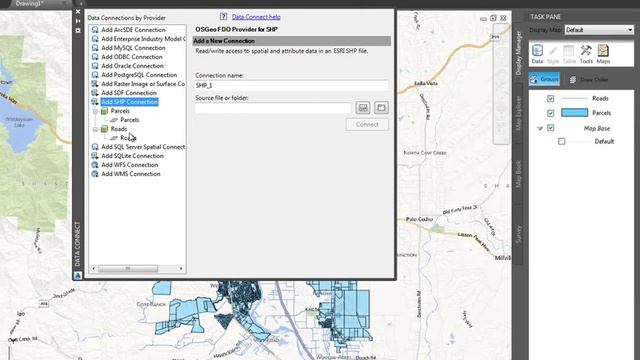Select Add SHP Connection provider
Screen dimensions: 640x360
click(129, 102)
